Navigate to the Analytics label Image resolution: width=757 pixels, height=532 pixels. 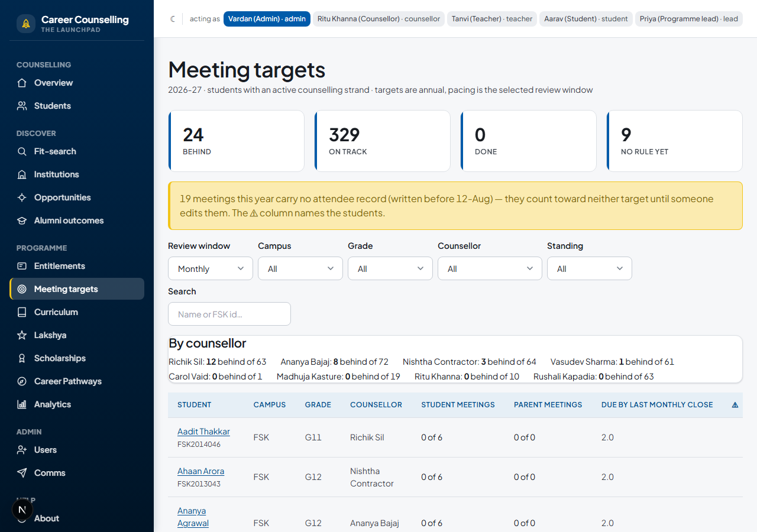[x=53, y=404]
